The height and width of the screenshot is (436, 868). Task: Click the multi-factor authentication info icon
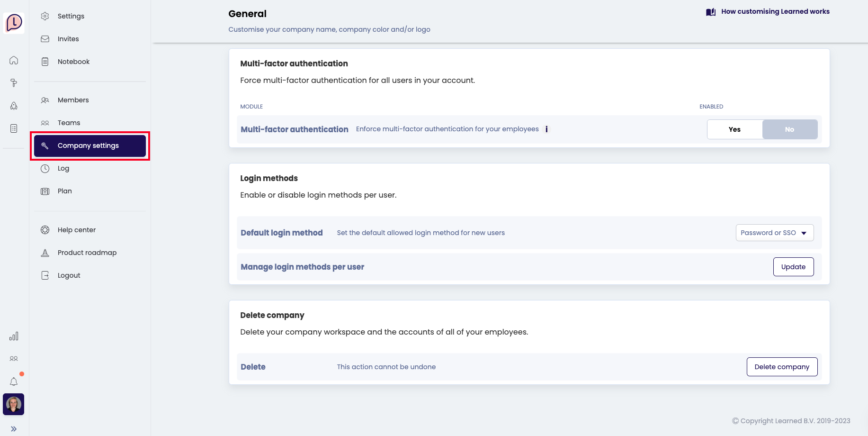[x=546, y=129]
